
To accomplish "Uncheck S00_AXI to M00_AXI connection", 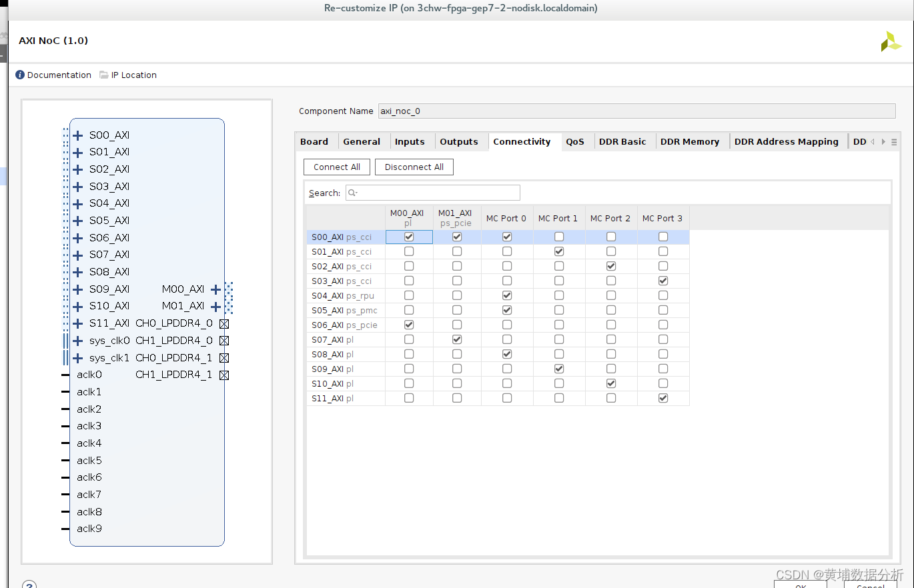I will (409, 237).
